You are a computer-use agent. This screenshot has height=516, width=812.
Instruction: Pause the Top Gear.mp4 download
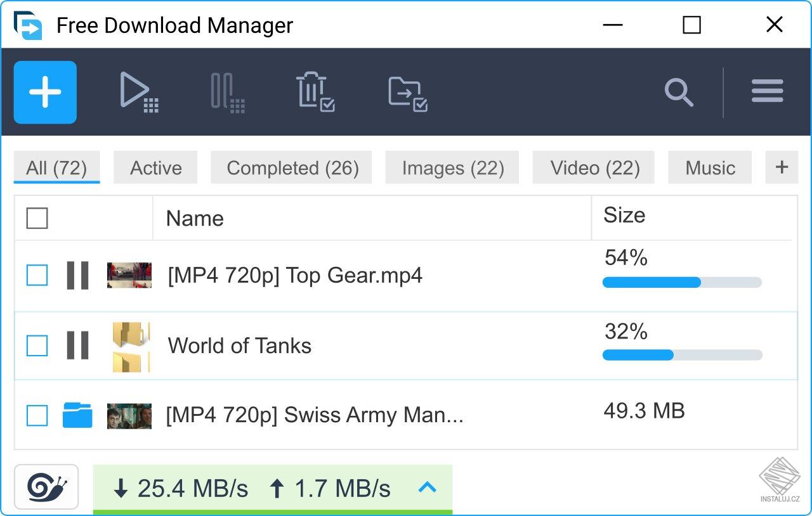77,275
